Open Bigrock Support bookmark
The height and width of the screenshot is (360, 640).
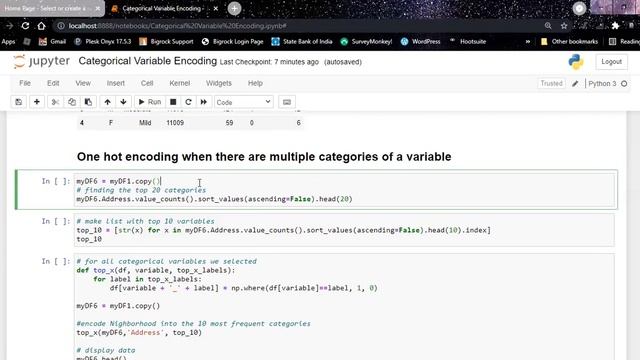[166, 42]
